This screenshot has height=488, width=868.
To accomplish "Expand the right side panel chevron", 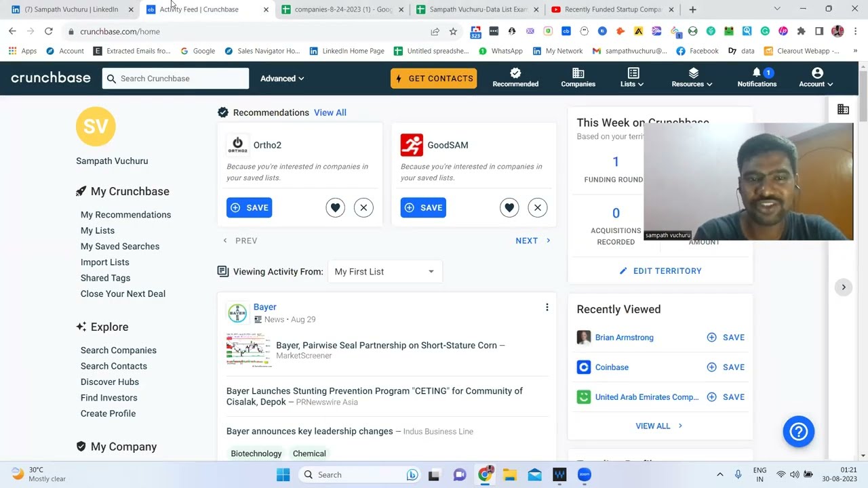I will point(844,287).
